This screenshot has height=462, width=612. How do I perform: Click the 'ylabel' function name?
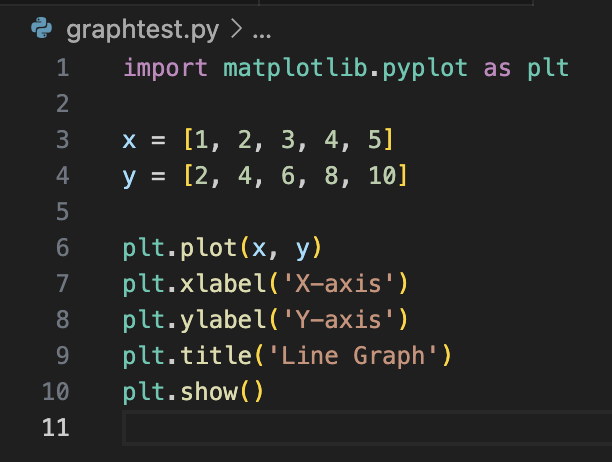[x=223, y=321]
